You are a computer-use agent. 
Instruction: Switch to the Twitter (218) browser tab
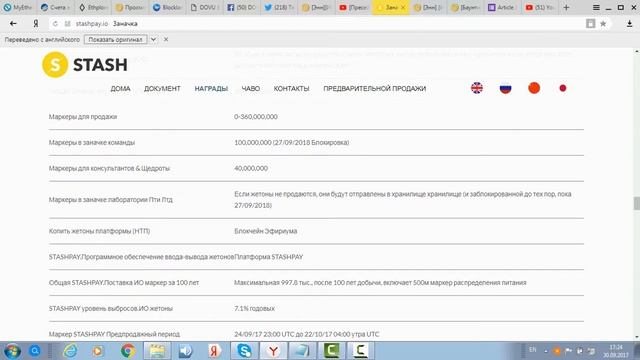click(280, 7)
